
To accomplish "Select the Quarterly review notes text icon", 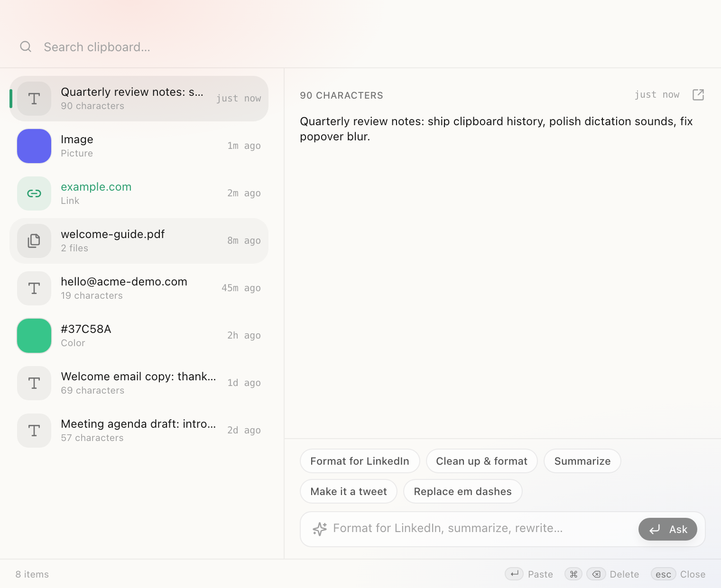I will click(34, 99).
